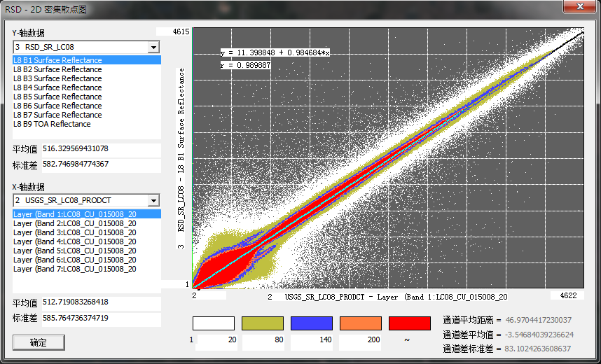Open the X-axis data source dropdown
The image size is (601, 364).
pyautogui.click(x=153, y=200)
